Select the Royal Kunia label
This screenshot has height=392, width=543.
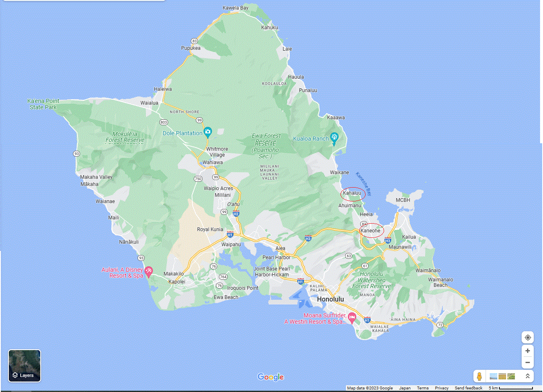tap(210, 230)
